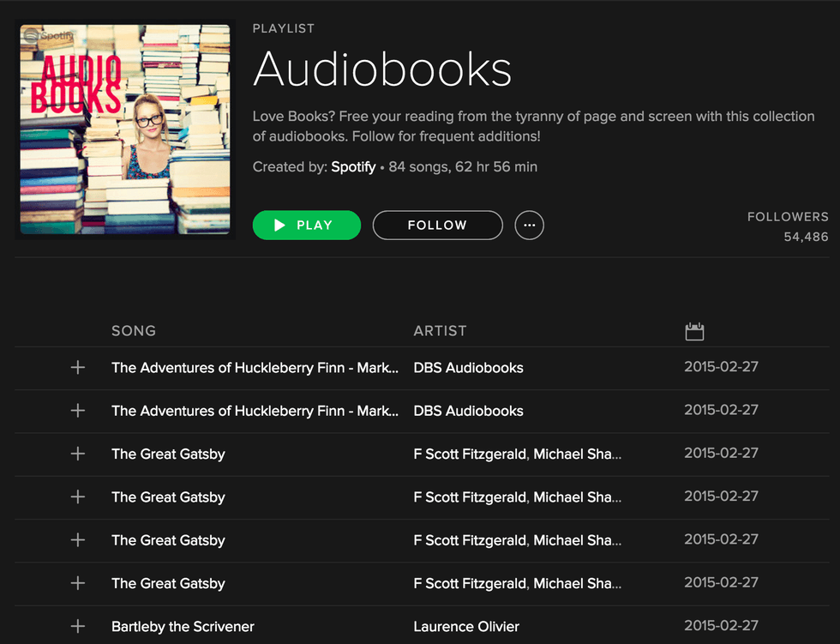
Task: Add Bartleby the Scrivener using plus icon
Action: (x=78, y=626)
